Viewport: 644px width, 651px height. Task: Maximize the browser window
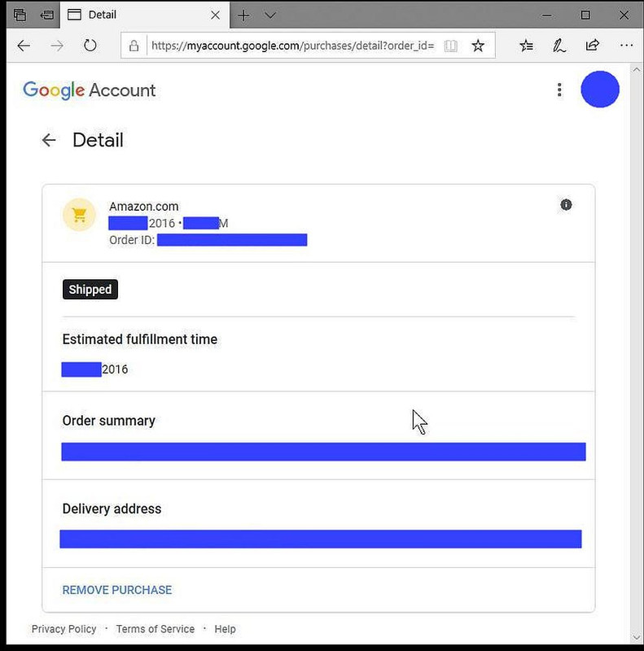pos(585,15)
